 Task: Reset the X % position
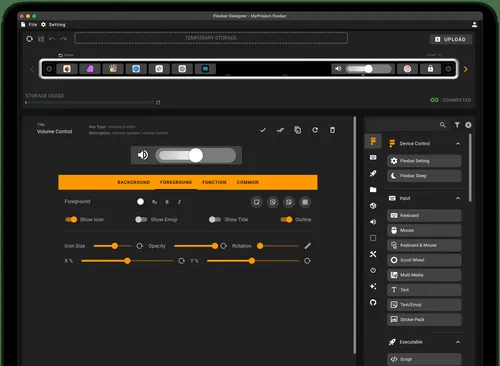[181, 261]
